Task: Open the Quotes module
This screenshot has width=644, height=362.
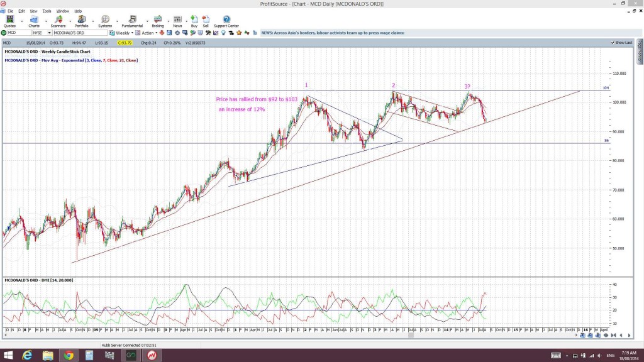Action: coord(9,21)
